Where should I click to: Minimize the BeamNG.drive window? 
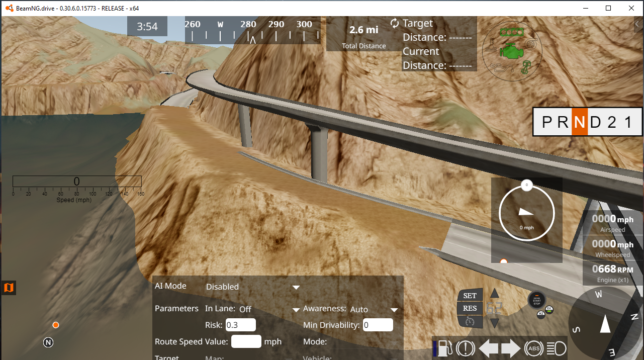pyautogui.click(x=586, y=8)
